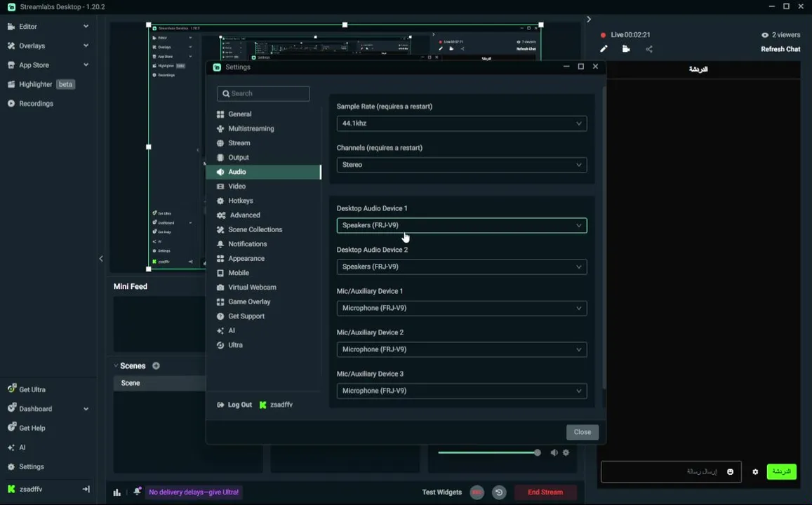Log out from settings window
Viewport: 812px width, 505px height.
pyautogui.click(x=234, y=405)
